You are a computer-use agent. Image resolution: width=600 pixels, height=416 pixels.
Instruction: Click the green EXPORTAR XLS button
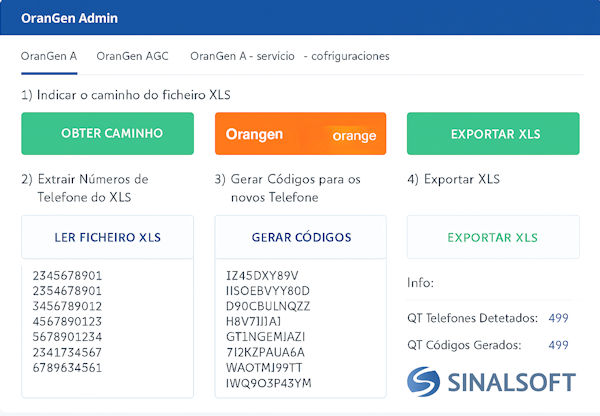tap(493, 134)
